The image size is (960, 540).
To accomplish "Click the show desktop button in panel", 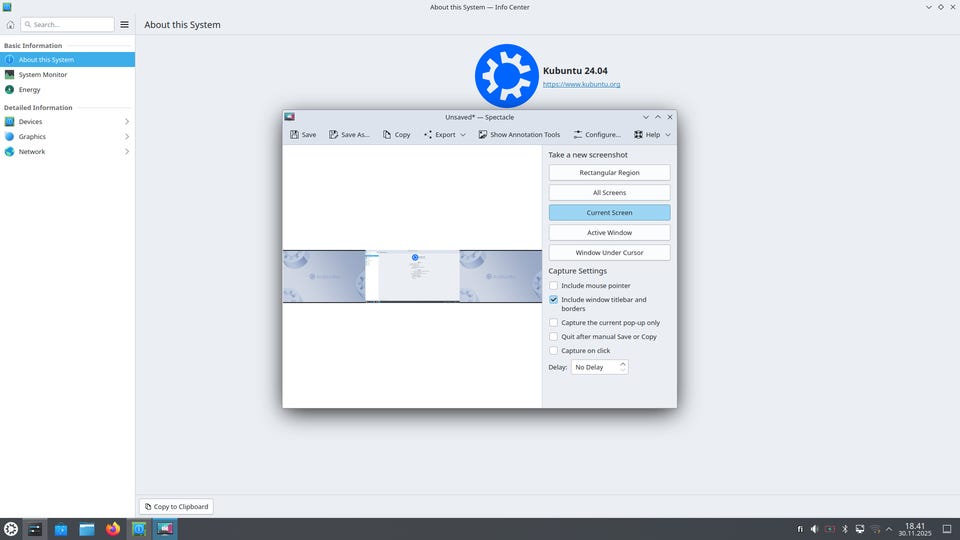I will point(947,529).
